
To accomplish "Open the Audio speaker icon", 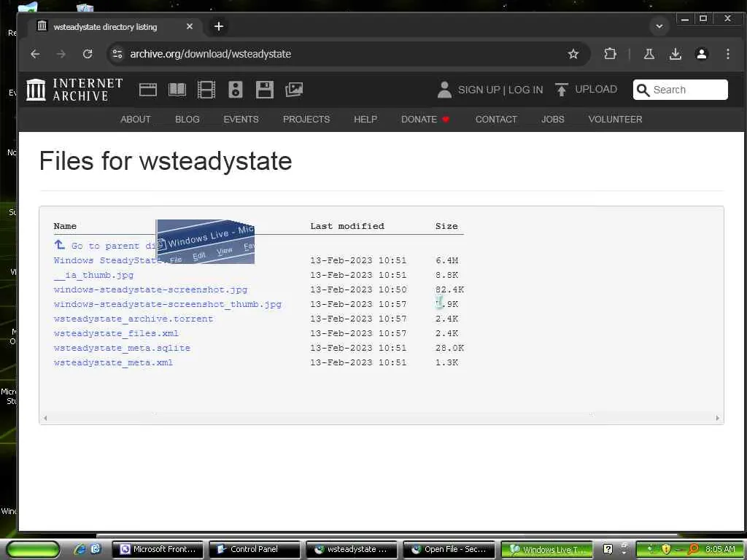I will coord(236,90).
